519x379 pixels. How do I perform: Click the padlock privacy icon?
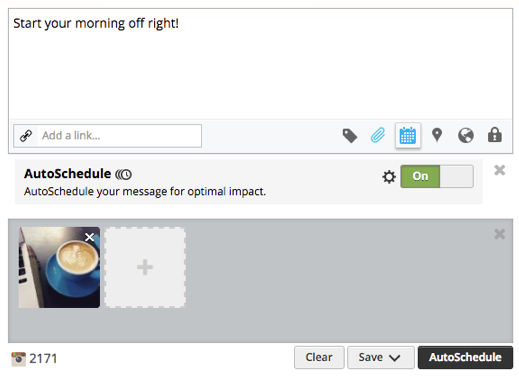495,135
